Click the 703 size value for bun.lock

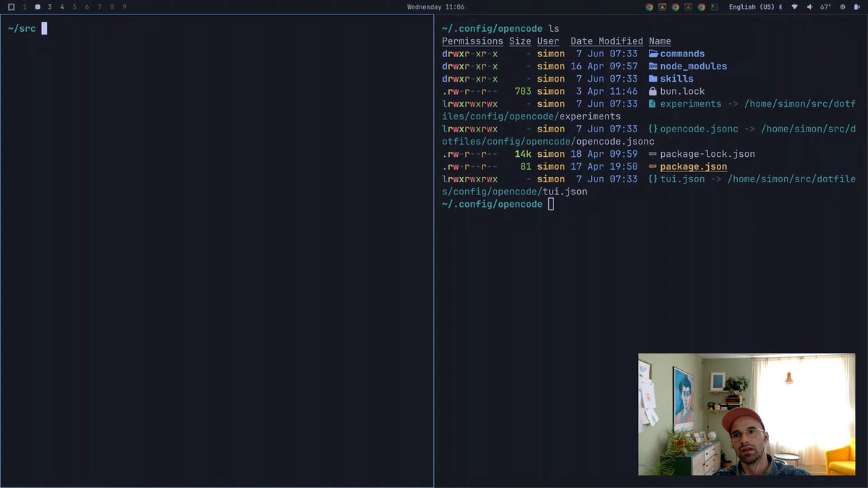click(523, 91)
